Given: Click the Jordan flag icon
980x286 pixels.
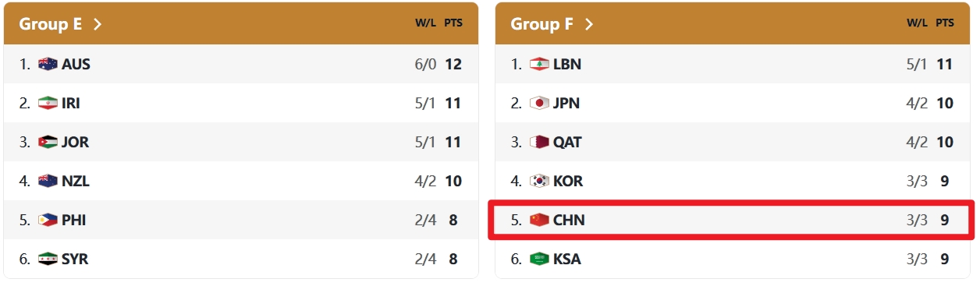Looking at the screenshot, I should coord(48,142).
